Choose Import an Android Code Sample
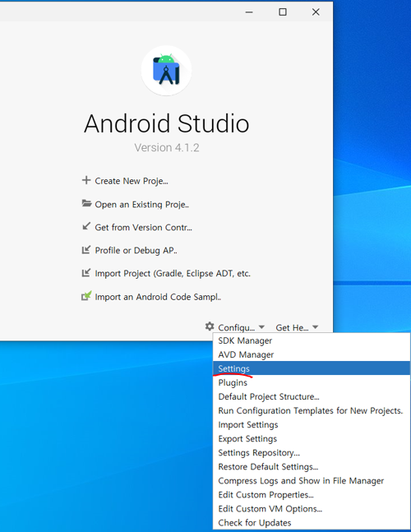Viewport: 411px width, 532px height. [158, 297]
